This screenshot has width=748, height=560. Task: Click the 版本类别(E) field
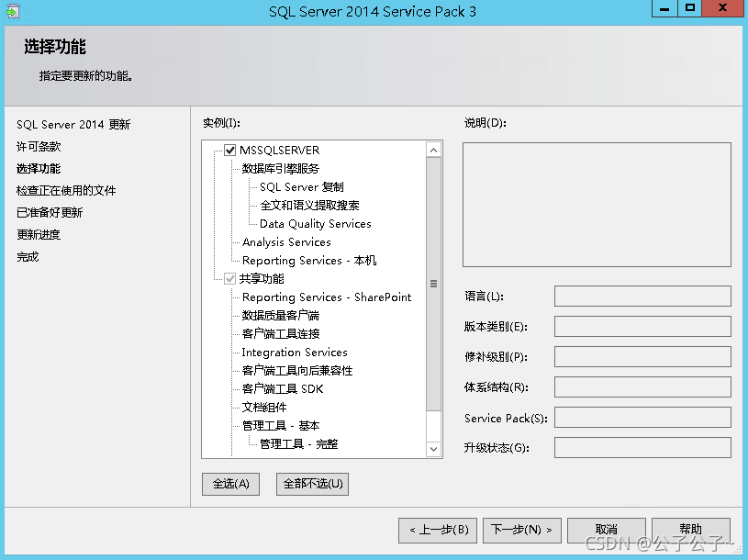tap(642, 326)
